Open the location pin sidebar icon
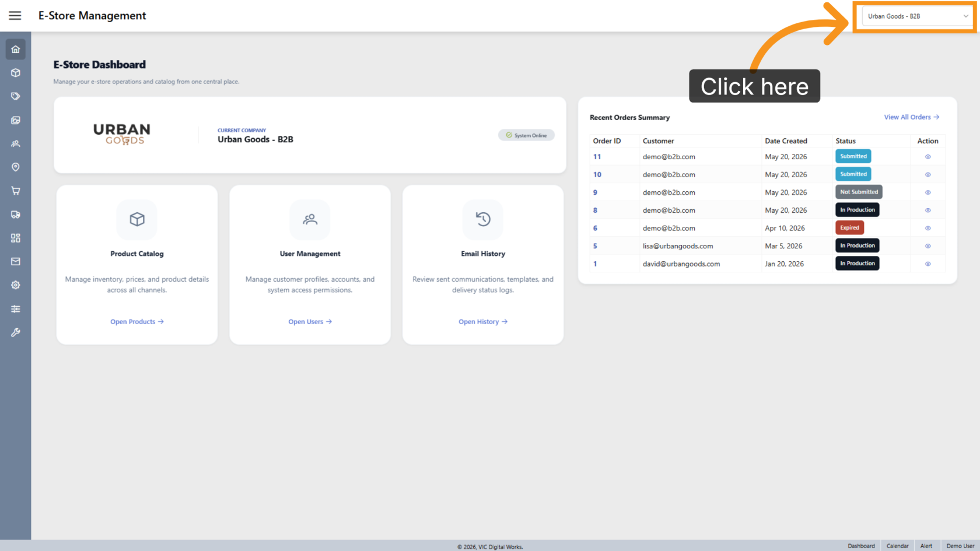The height and width of the screenshot is (551, 980). 16,167
